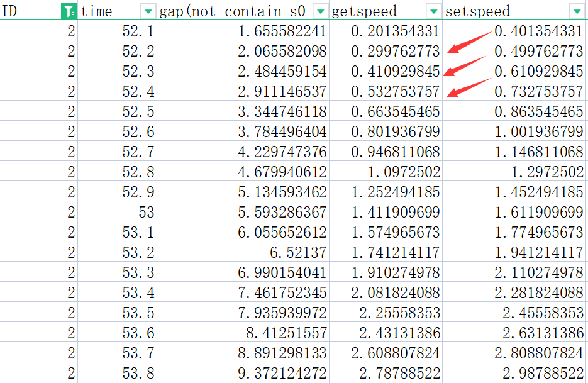Select time cell 52.7
Image resolution: width=588 pixels, height=383 pixels.
[117, 152]
